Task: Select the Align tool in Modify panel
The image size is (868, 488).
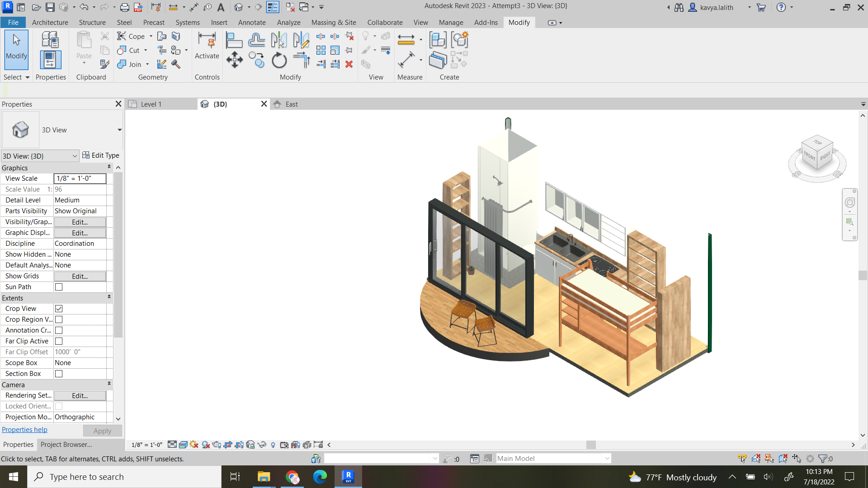Action: click(x=234, y=40)
